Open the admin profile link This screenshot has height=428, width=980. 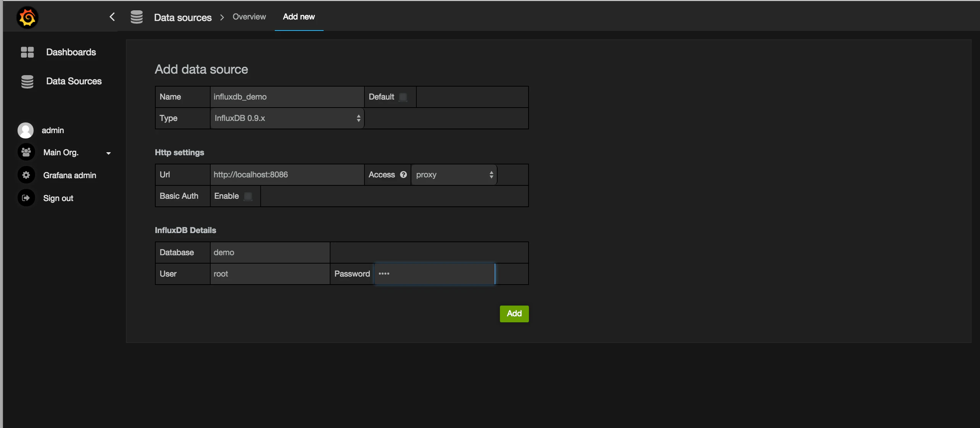[x=53, y=130]
